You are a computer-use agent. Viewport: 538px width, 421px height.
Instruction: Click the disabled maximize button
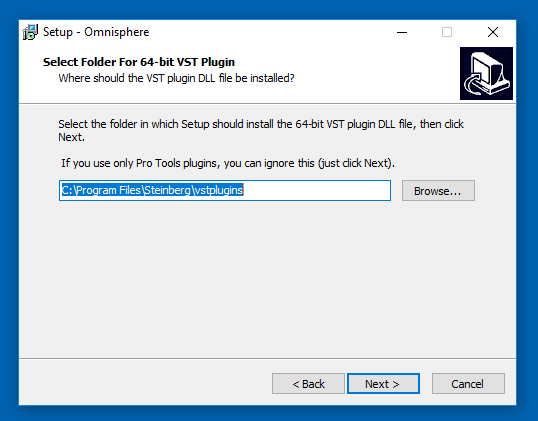click(447, 32)
